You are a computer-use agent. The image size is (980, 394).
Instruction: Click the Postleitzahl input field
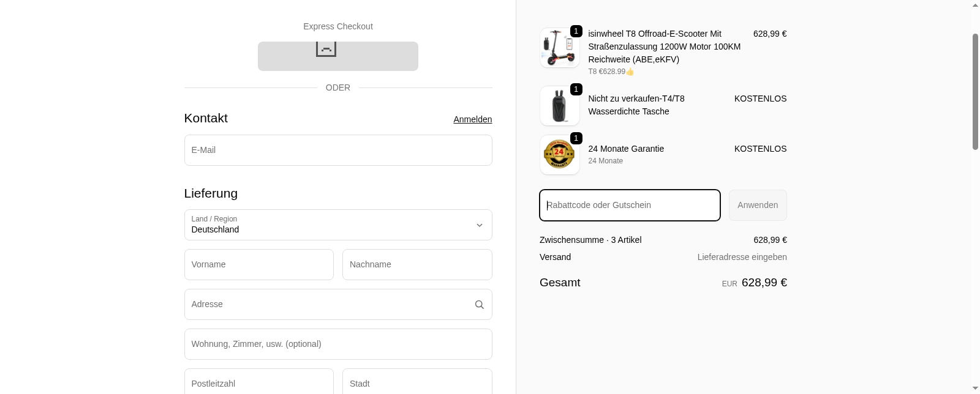[x=258, y=384]
